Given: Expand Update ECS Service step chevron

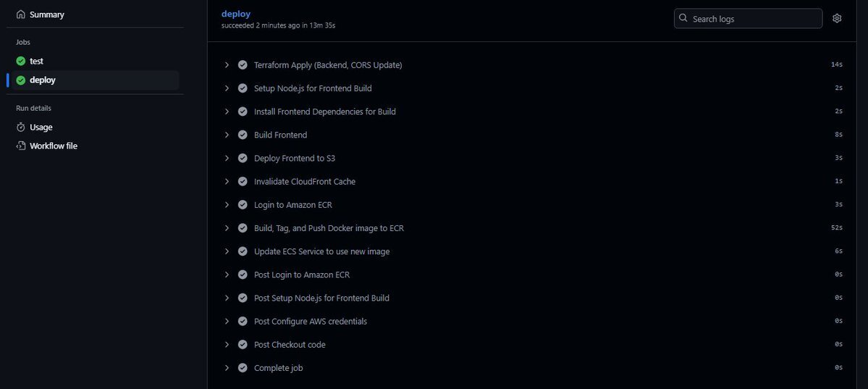Looking at the screenshot, I should coord(227,251).
